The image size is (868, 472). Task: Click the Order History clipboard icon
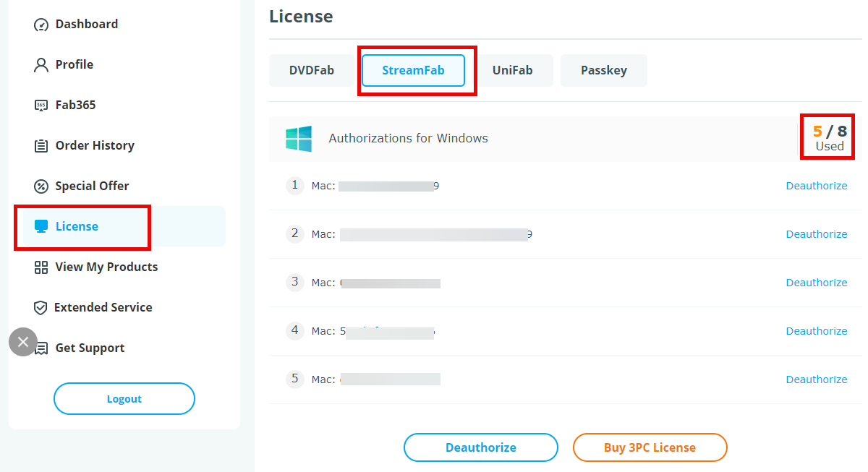41,146
